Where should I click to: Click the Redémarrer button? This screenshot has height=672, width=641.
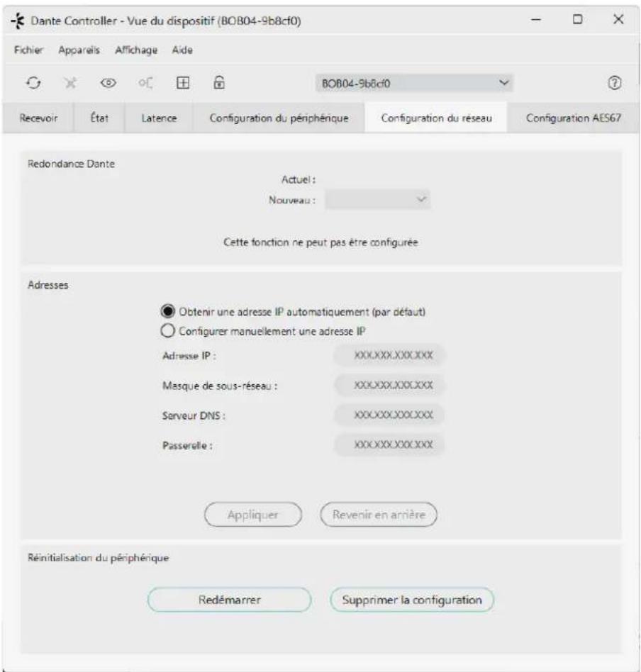[230, 600]
